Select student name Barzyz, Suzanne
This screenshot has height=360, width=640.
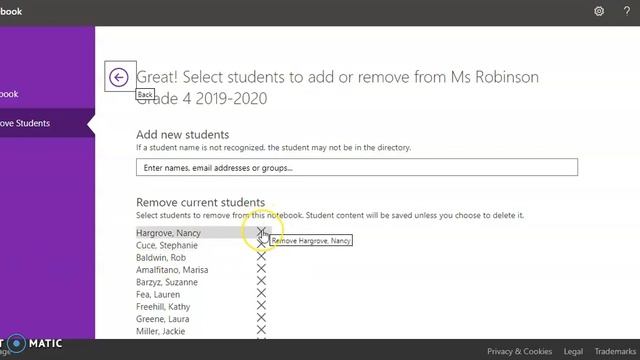167,282
